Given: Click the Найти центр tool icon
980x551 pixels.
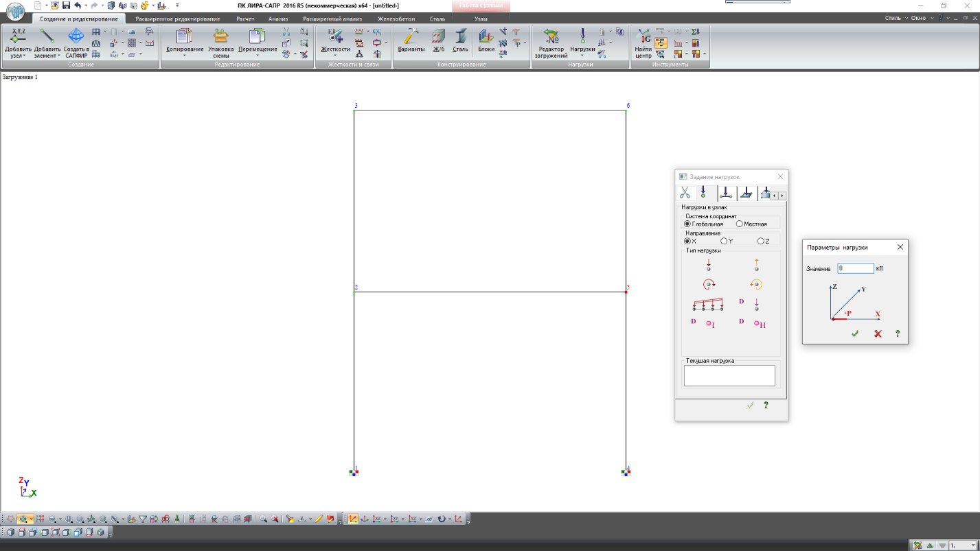Looking at the screenshot, I should (643, 36).
